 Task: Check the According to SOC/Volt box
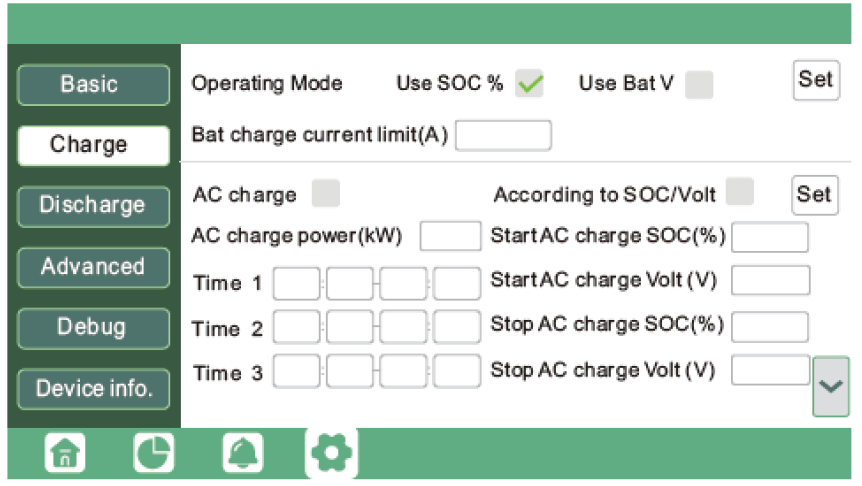pyautogui.click(x=740, y=191)
